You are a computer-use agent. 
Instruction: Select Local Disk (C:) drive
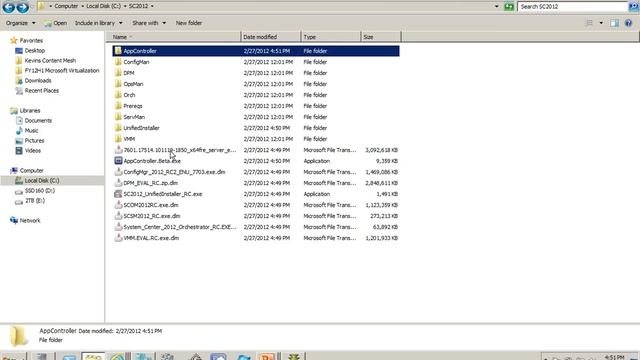tap(42, 180)
